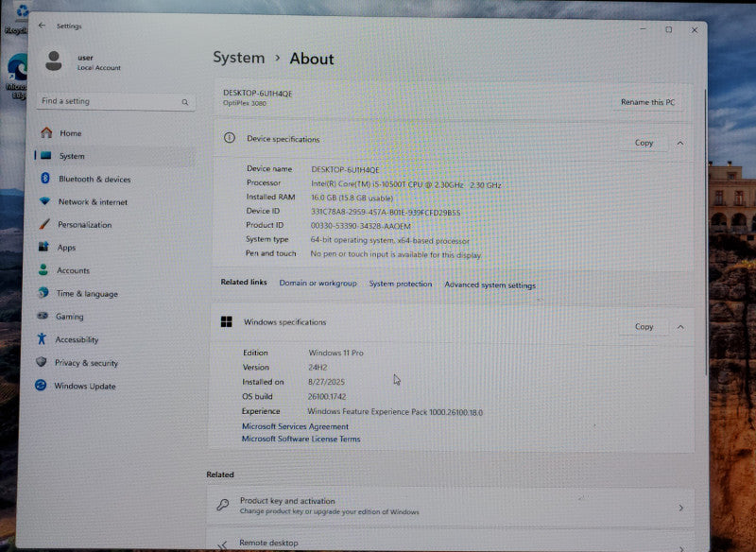Click the Remote desktop icon
Viewport: 756px width, 552px height.
(222, 545)
